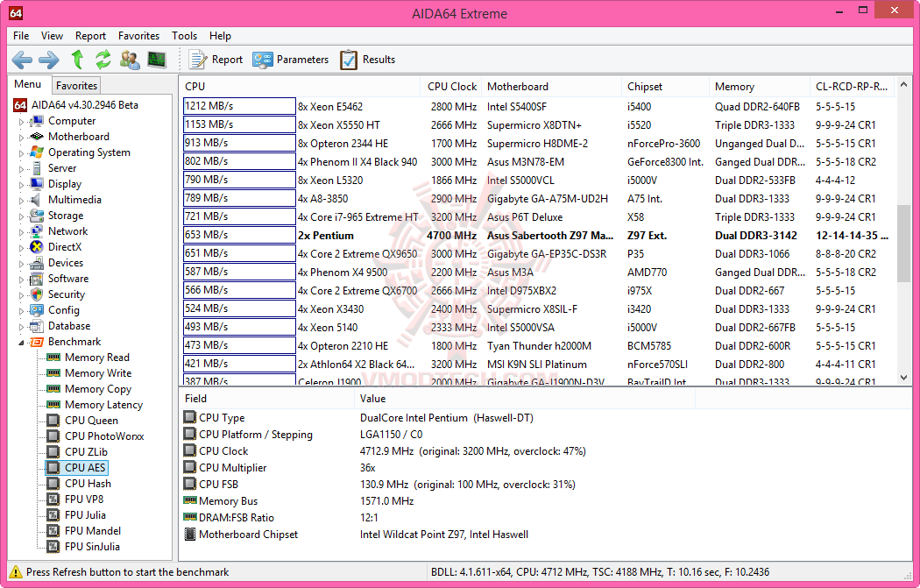Viewport: 920px width, 588px height.
Task: Select the FPU Julia benchmark icon
Action: [53, 515]
